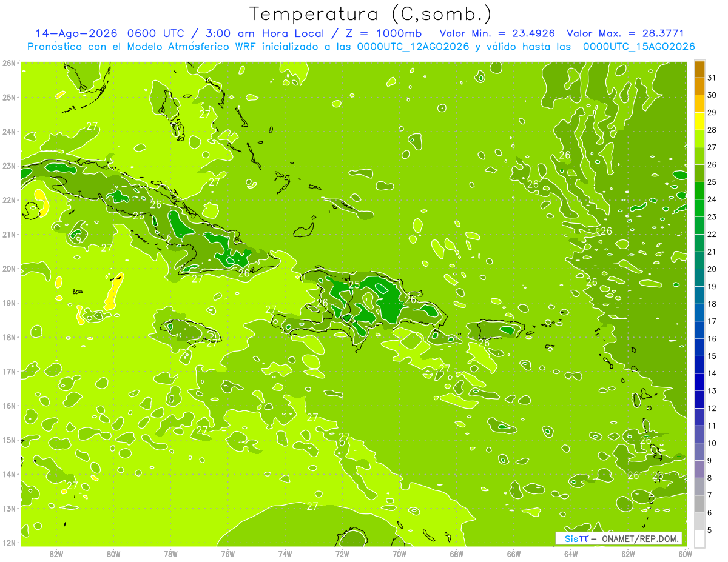Image resolution: width=728 pixels, height=562 pixels.
Task: Click the white color bar segment below 5
Action: click(699, 538)
